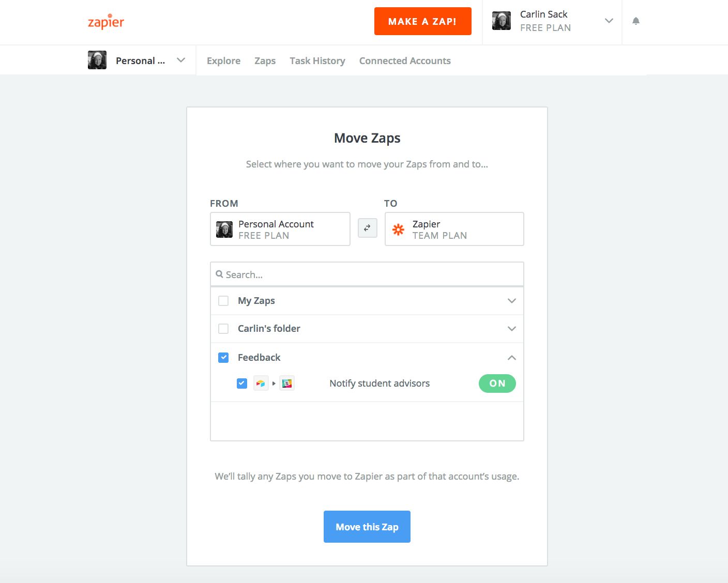The width and height of the screenshot is (728, 583).
Task: Expand the My Zaps folder chevron
Action: tap(512, 301)
